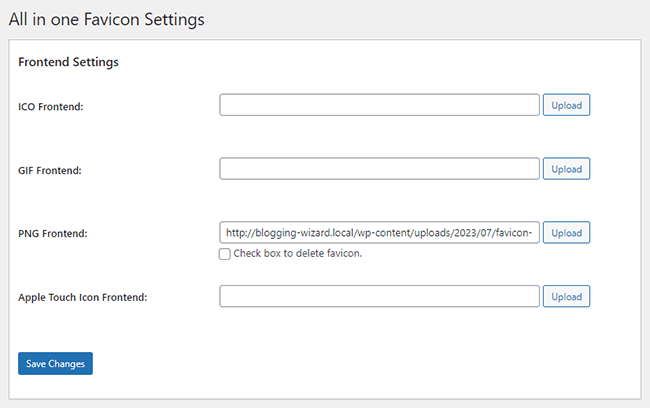The height and width of the screenshot is (408, 650).
Task: Save Changes to favicon settings
Action: tap(55, 363)
